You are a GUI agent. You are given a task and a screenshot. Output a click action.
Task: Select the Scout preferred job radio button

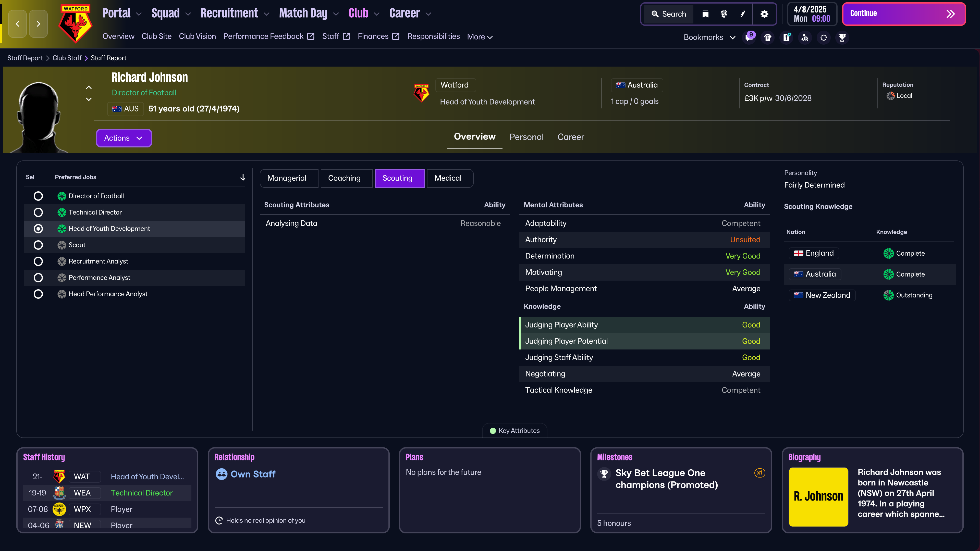pyautogui.click(x=38, y=245)
